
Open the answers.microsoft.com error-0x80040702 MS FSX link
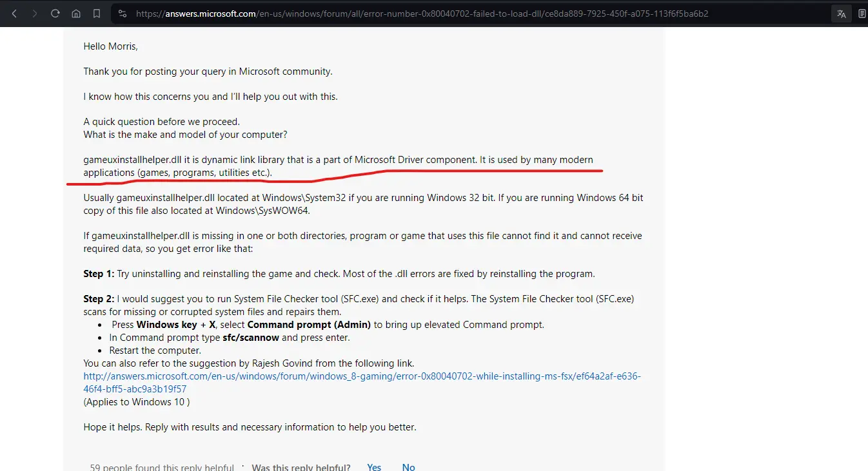point(362,383)
